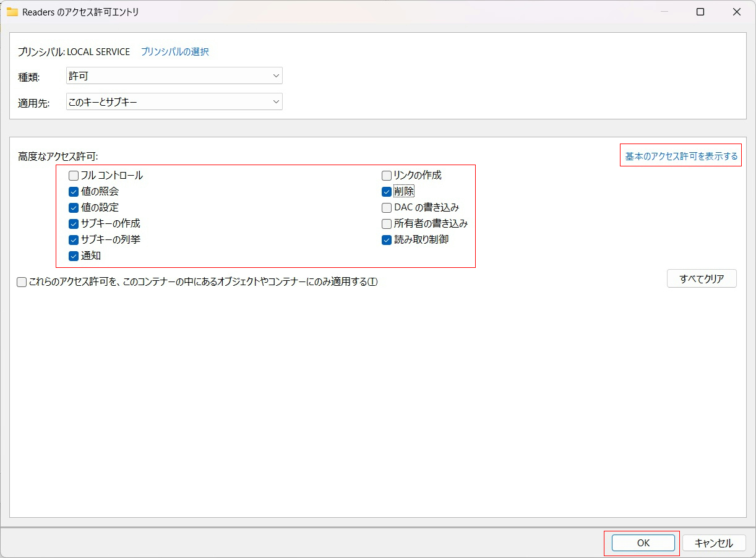Click 基本のアクセス許可を表示する link
This screenshot has height=558, width=756.
pyautogui.click(x=681, y=156)
